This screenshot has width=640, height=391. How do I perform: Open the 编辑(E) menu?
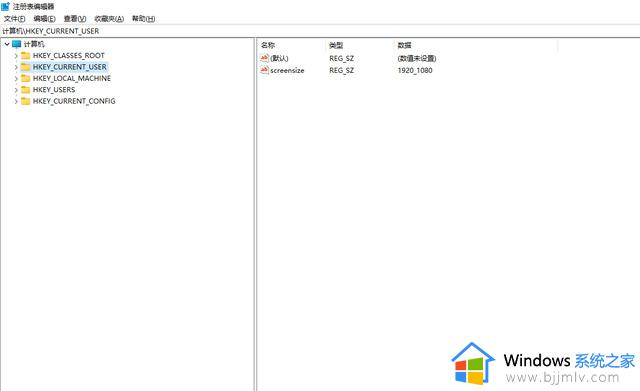pyautogui.click(x=44, y=19)
